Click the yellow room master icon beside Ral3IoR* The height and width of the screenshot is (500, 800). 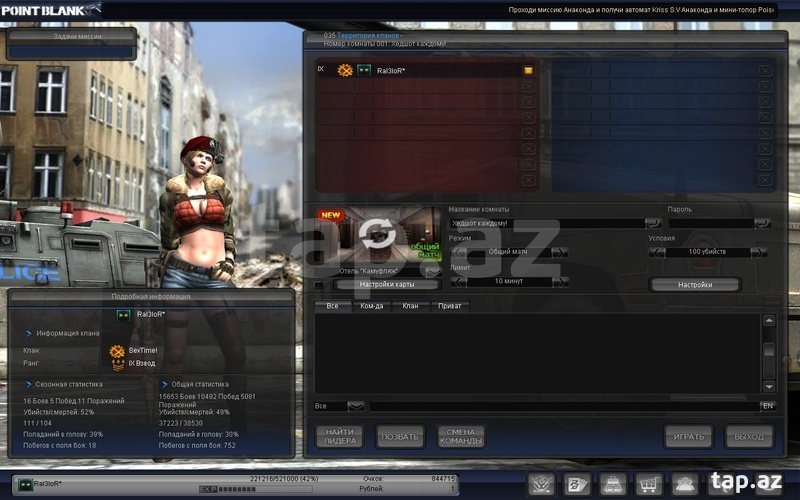point(528,70)
